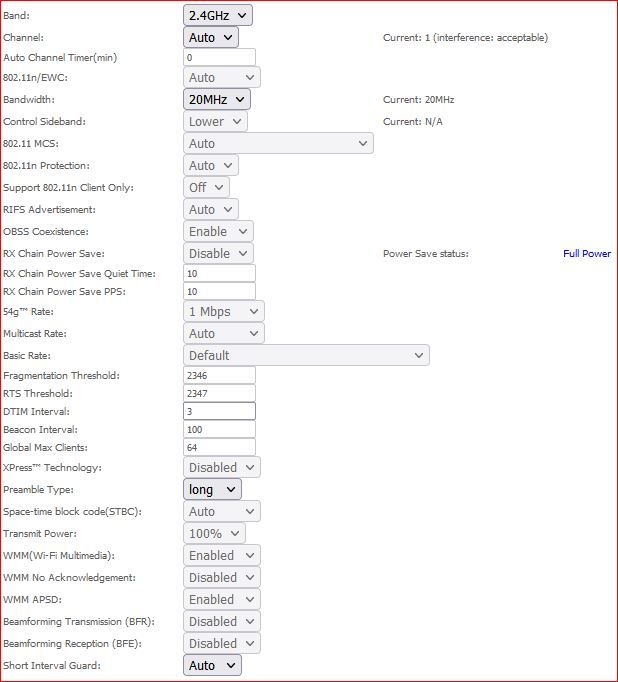Open the Support 802.11n Client Only dropdown

(x=206, y=187)
